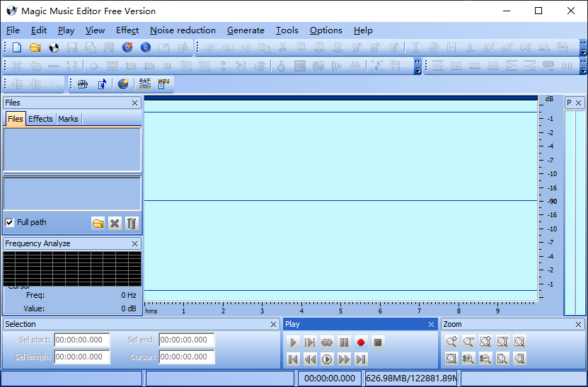Viewport: 588px width, 387px height.
Task: Expand the first toolbar overflow arrow
Action: click(583, 47)
